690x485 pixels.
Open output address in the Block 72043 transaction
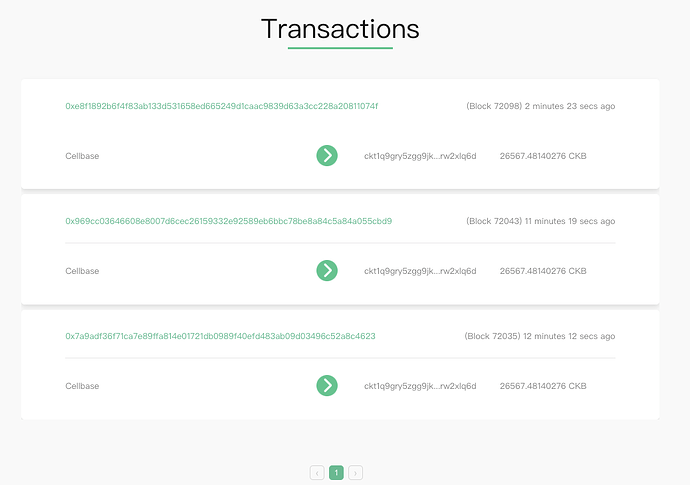click(x=420, y=271)
